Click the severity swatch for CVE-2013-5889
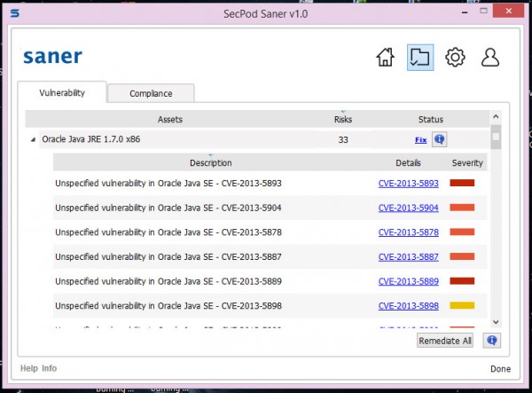The width and height of the screenshot is (532, 393). (462, 281)
